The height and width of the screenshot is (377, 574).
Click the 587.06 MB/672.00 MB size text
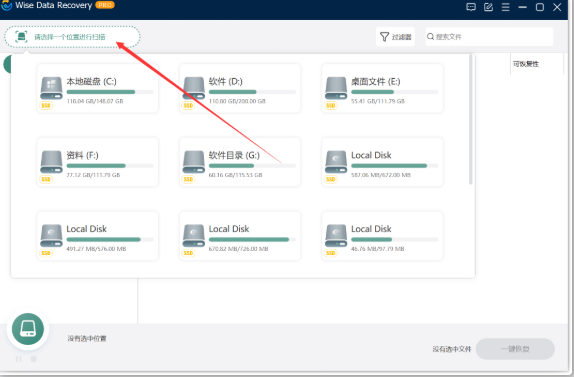(x=381, y=175)
